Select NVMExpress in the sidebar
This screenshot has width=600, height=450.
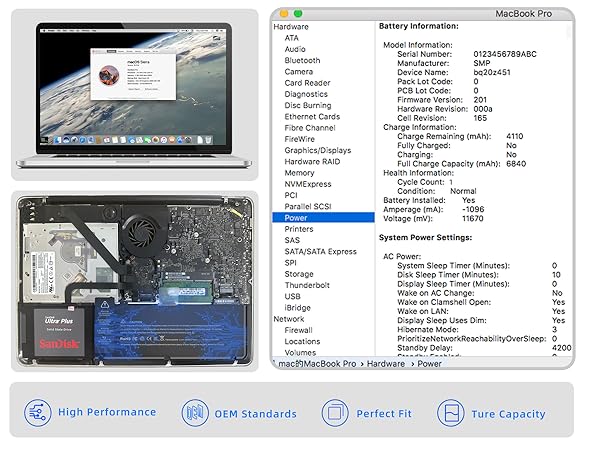coord(308,184)
